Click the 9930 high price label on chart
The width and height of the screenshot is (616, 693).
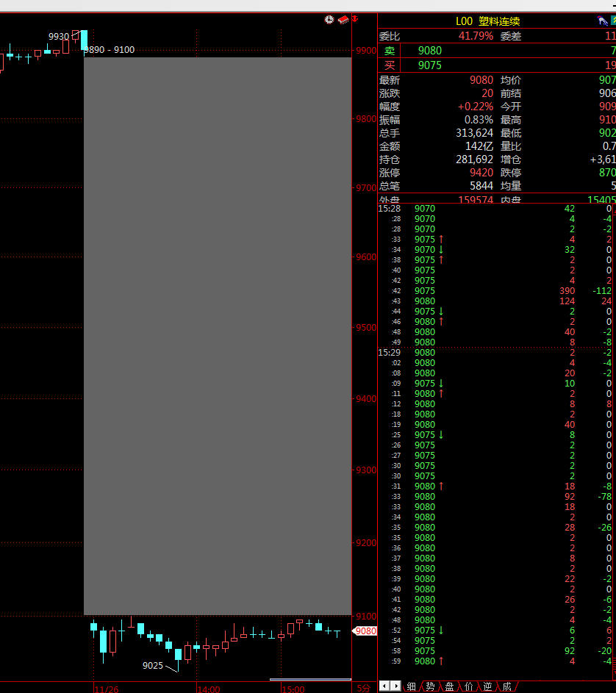pos(59,36)
